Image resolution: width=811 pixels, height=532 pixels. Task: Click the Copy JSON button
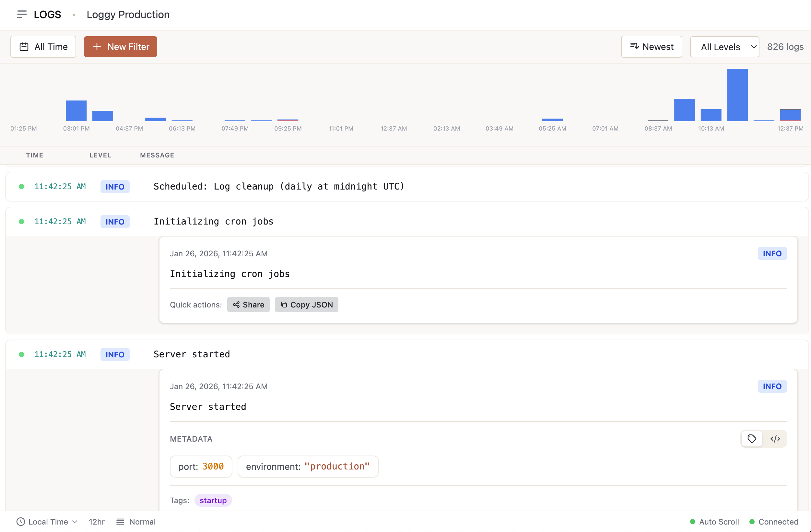306,305
